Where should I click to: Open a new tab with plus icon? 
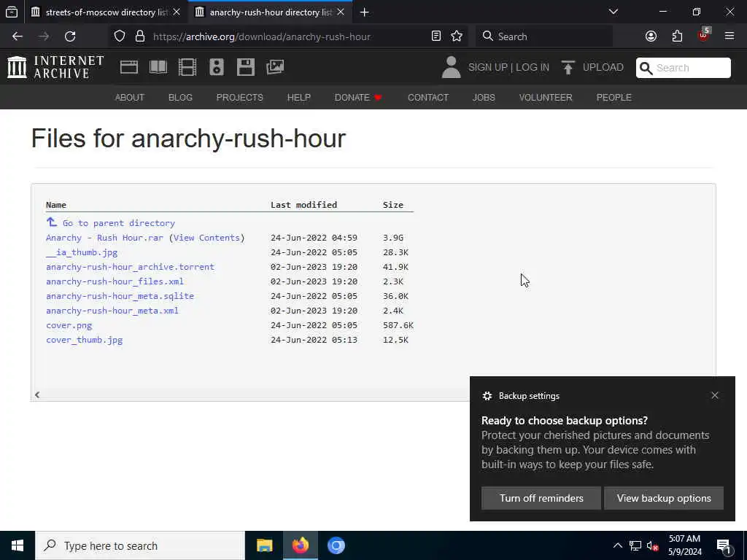coord(365,12)
